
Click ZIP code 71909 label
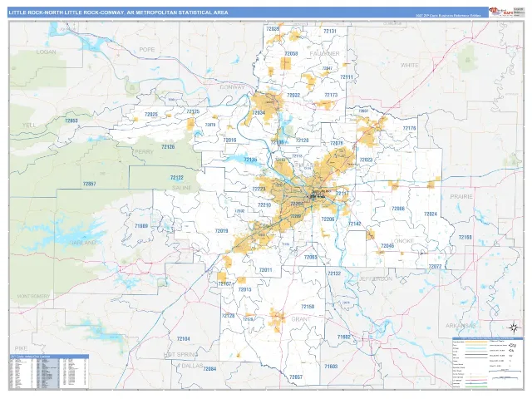141,225
